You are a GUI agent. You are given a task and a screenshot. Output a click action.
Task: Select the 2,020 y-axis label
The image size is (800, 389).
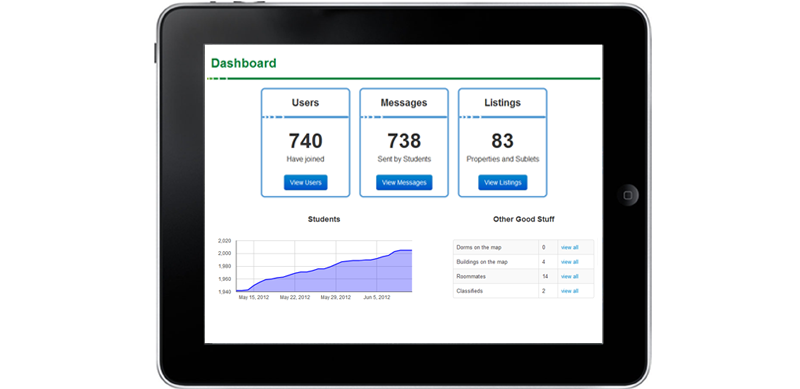pos(224,240)
